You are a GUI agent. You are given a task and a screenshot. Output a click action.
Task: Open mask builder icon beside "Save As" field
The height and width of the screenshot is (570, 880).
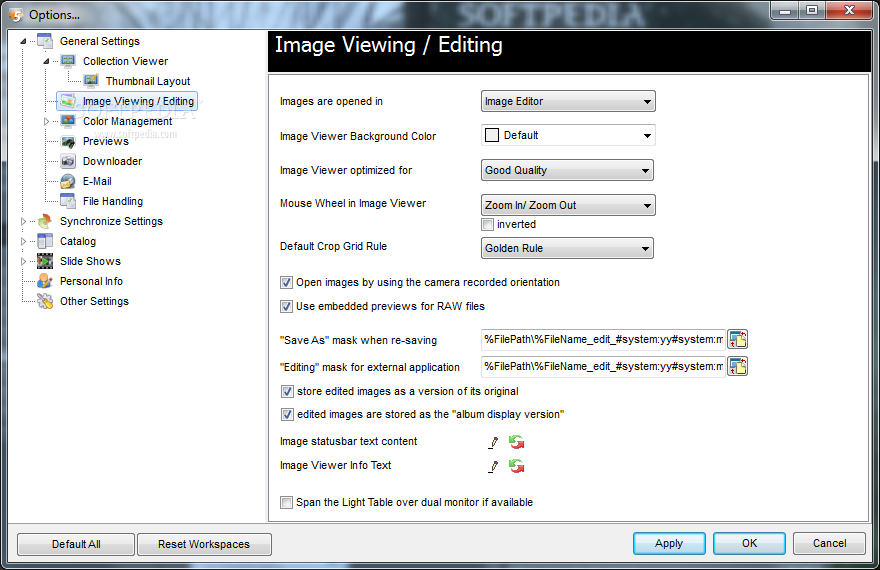click(738, 340)
